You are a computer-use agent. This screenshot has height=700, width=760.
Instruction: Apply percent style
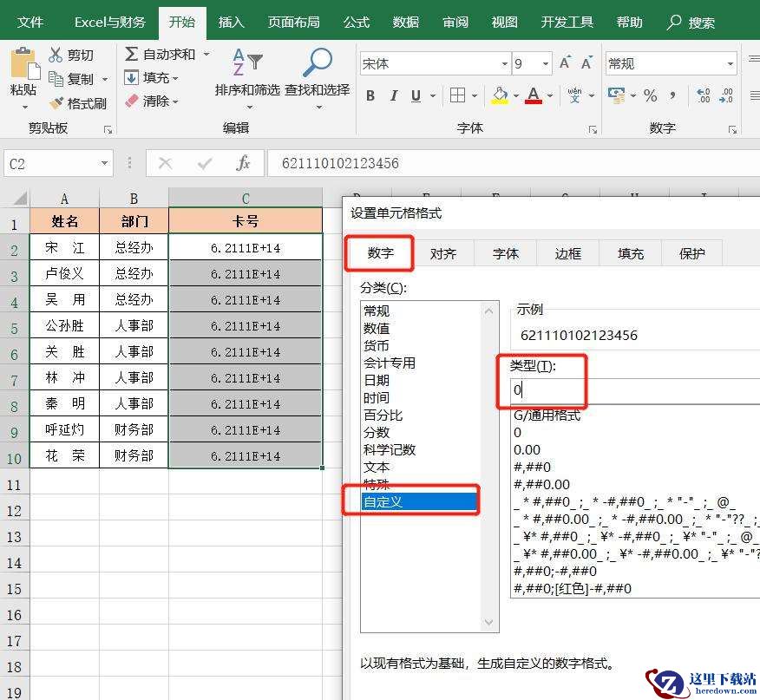(x=651, y=95)
